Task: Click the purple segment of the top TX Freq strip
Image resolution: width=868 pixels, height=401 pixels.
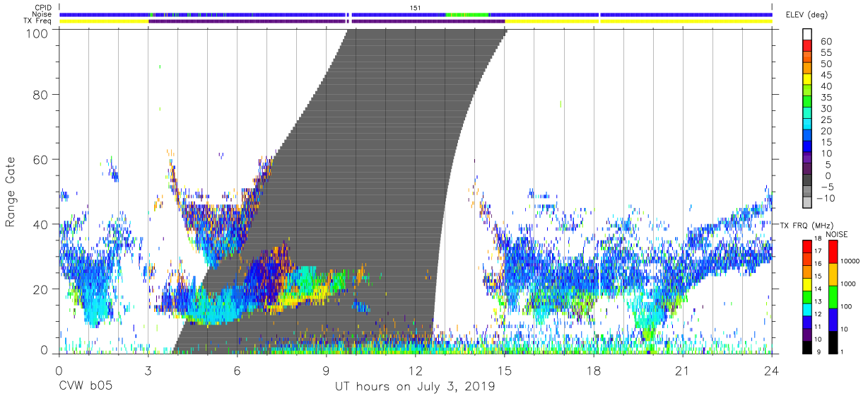Action: click(x=327, y=21)
